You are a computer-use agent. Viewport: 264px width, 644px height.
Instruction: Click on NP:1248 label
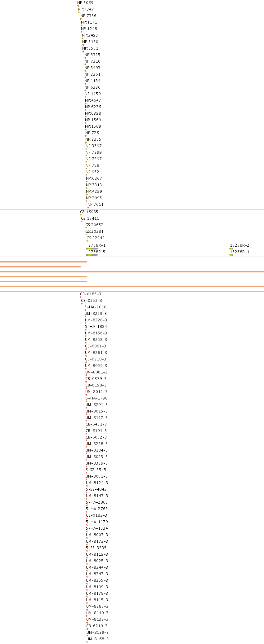[89, 29]
